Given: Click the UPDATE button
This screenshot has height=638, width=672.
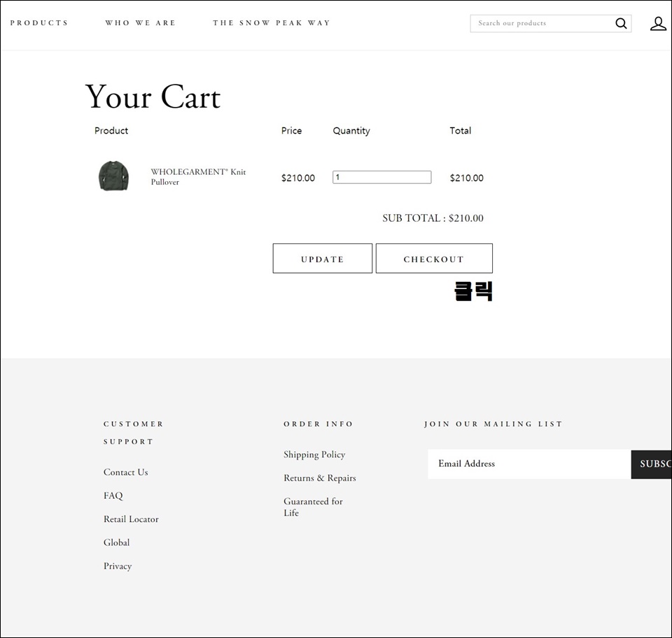Looking at the screenshot, I should coord(323,258).
